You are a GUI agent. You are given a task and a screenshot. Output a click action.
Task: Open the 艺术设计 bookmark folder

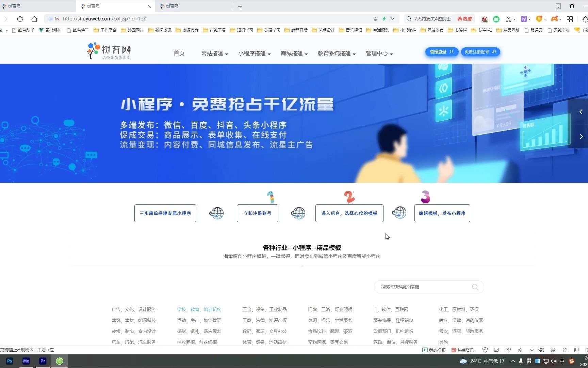(323, 30)
